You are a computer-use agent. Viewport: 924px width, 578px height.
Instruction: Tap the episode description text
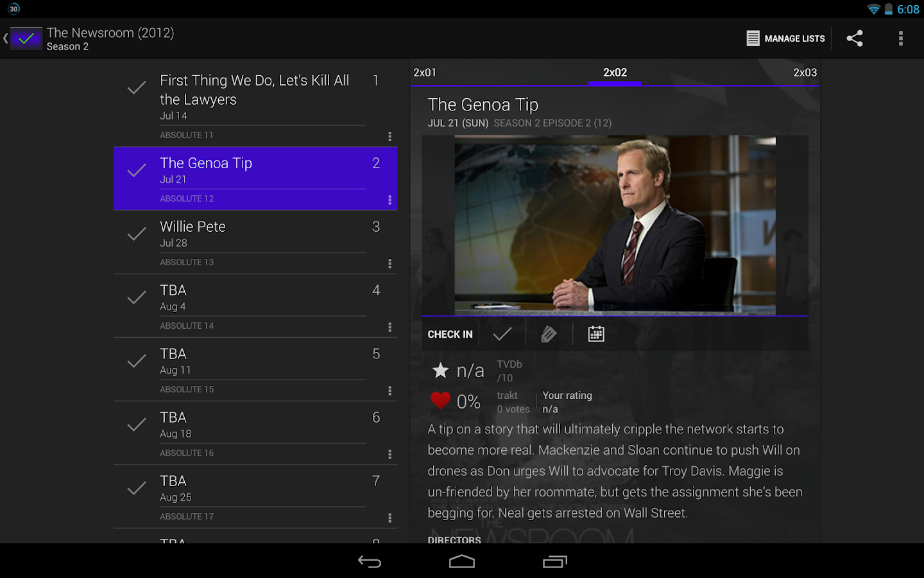tap(615, 471)
